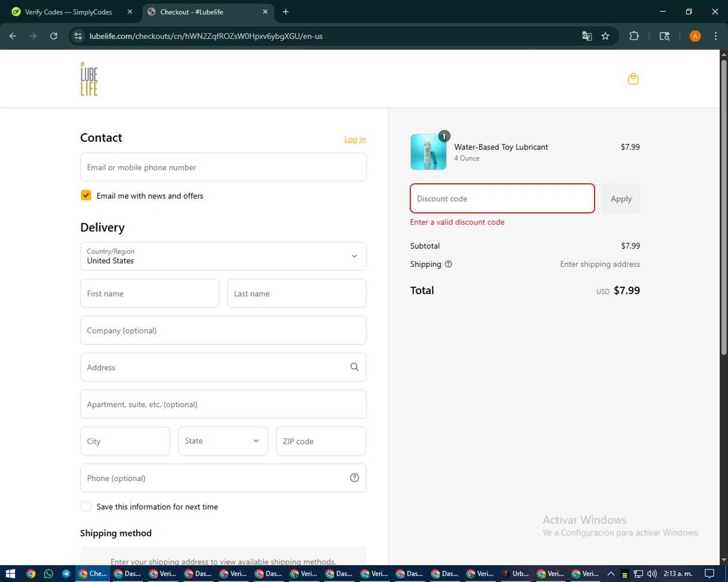Click the address search magnifier icon
The height and width of the screenshot is (582, 728).
[354, 367]
